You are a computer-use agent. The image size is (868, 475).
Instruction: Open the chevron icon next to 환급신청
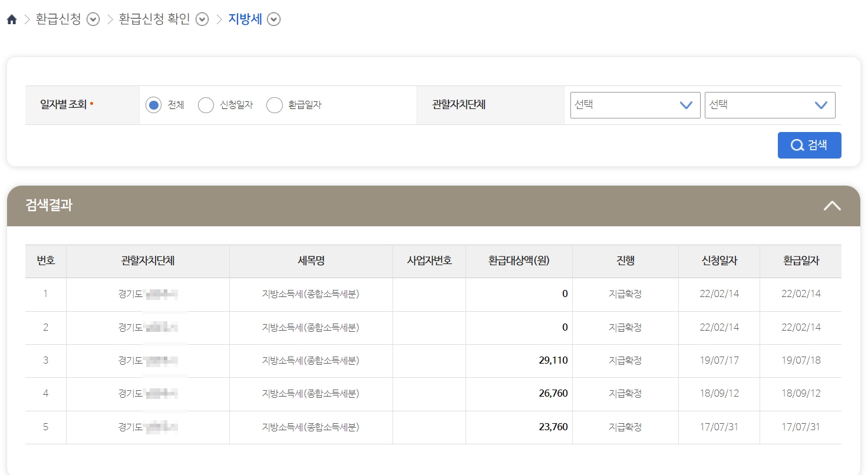click(92, 19)
